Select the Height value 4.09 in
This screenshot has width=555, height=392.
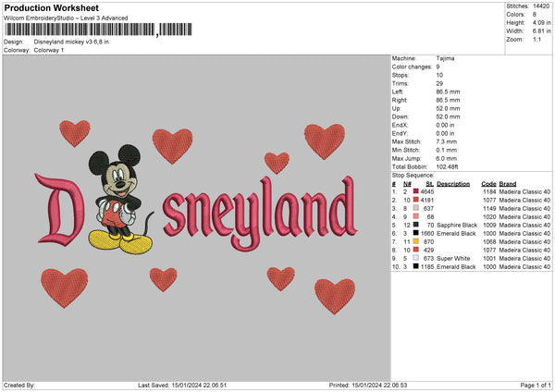coord(541,22)
